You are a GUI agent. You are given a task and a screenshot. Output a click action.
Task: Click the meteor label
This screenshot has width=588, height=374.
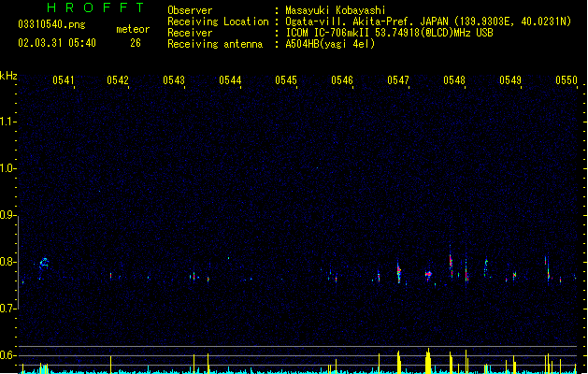[x=133, y=29]
